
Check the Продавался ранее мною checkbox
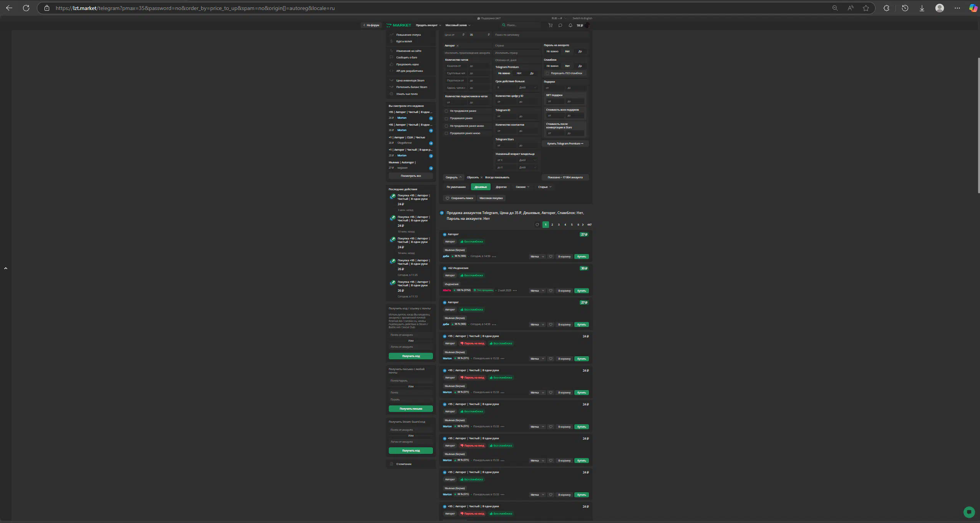pos(446,133)
